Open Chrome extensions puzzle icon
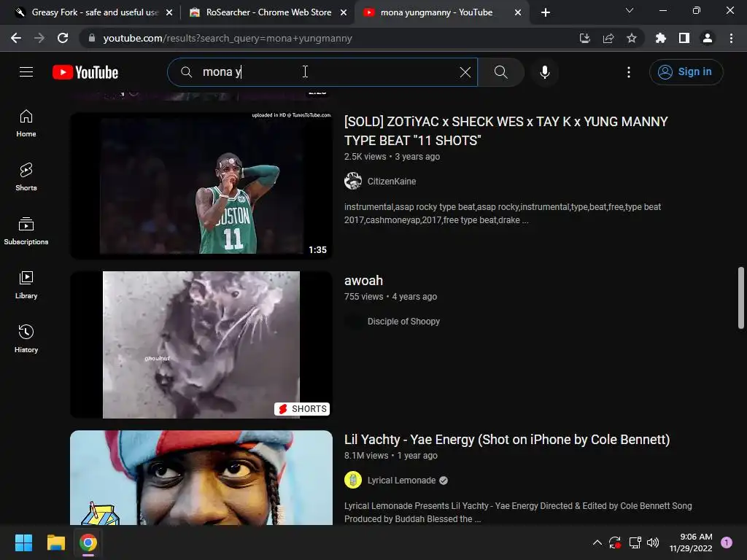The image size is (747, 560). (660, 38)
